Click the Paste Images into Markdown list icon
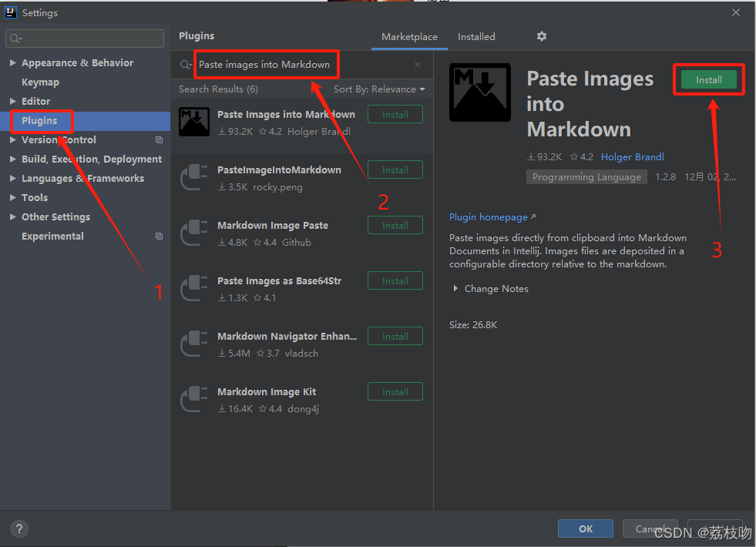This screenshot has height=547, width=756. point(194,122)
